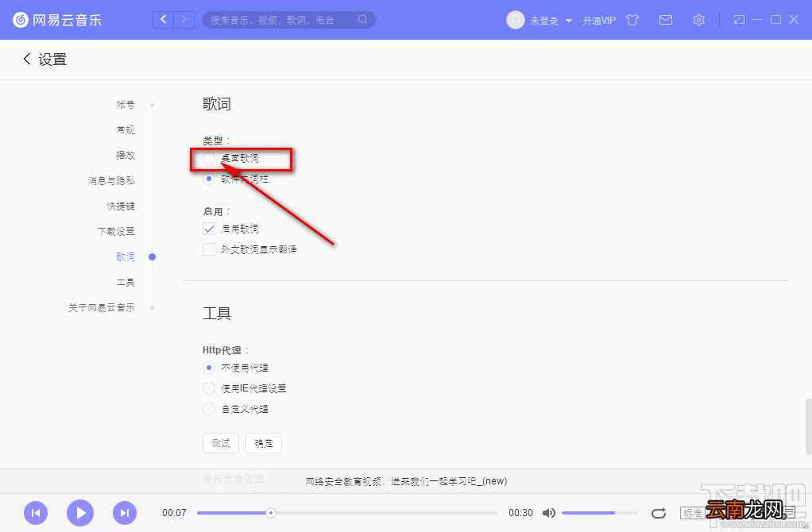Go forward with the header forward arrow
This screenshot has width=812, height=532.
tap(184, 20)
